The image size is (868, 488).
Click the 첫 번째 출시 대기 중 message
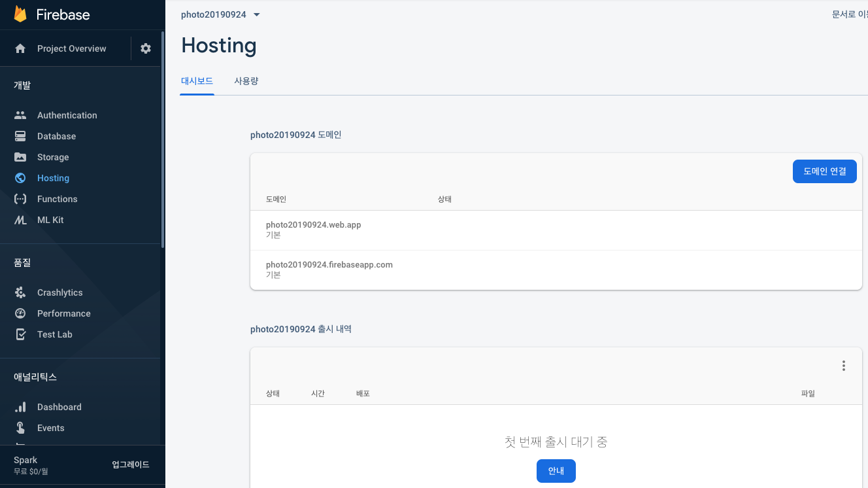point(556,442)
